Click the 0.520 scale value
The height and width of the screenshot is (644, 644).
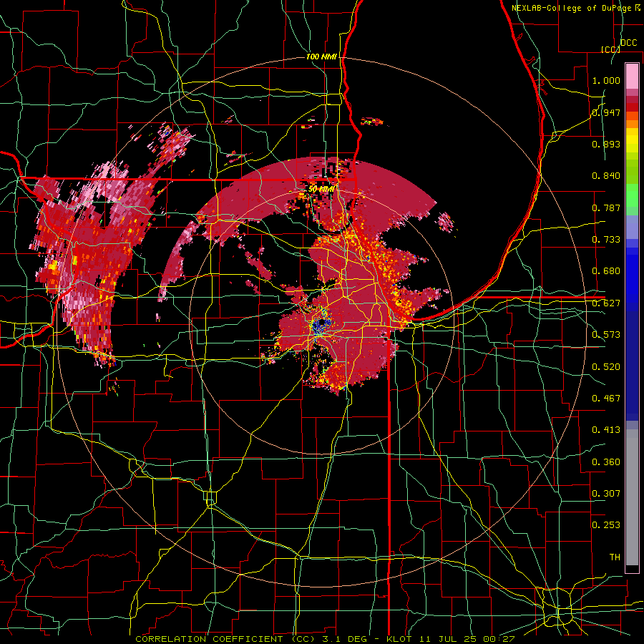(606, 367)
